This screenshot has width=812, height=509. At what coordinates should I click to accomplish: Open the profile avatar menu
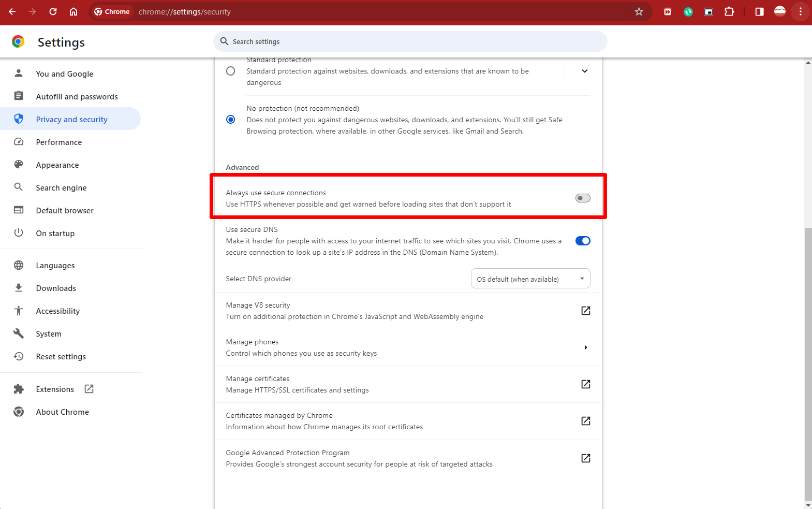[780, 11]
